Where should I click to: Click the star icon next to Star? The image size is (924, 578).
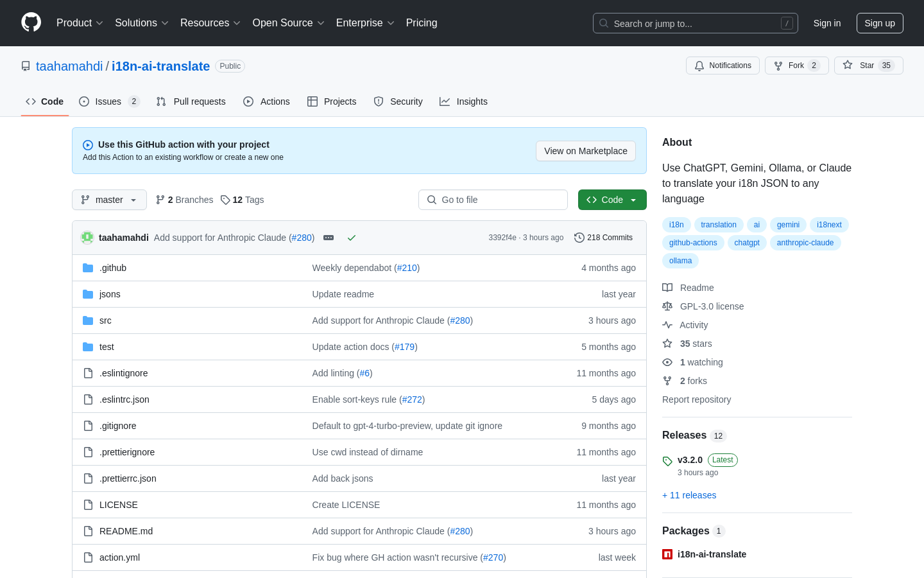click(848, 65)
